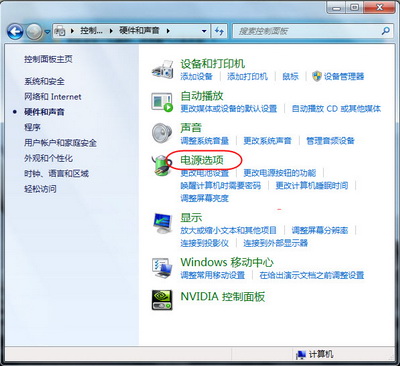Click 放大或缩小文本和其他项目 link
The width and height of the screenshot is (400, 366).
coord(229,230)
